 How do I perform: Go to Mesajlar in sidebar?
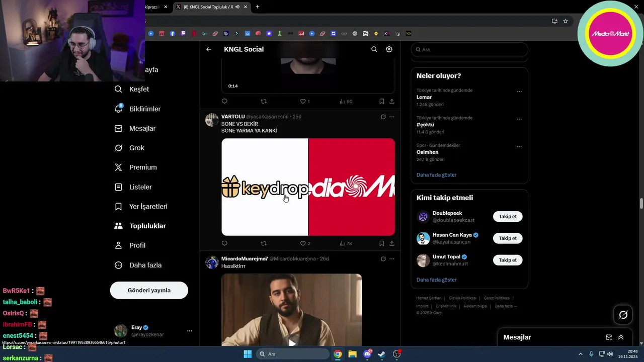(x=135, y=128)
